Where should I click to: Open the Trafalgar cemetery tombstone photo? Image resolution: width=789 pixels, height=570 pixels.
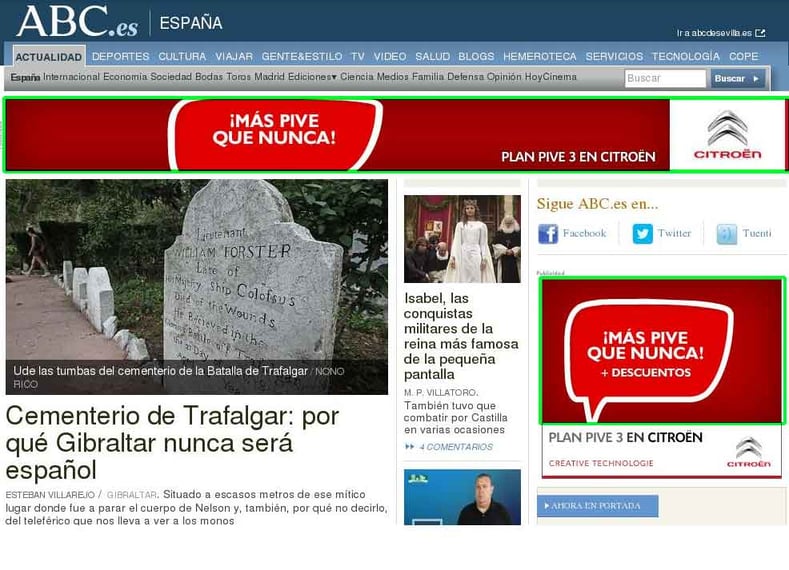coord(197,287)
